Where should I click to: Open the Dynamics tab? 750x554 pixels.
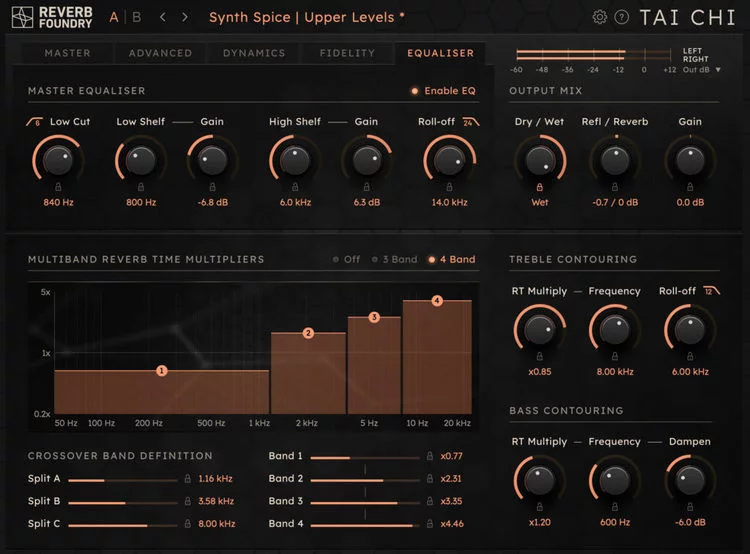point(254,53)
